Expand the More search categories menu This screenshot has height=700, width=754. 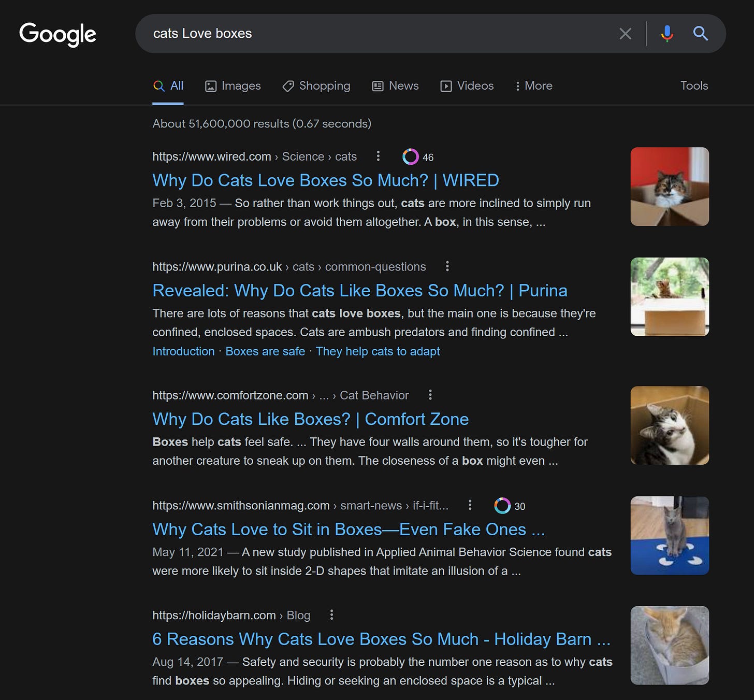coord(533,86)
